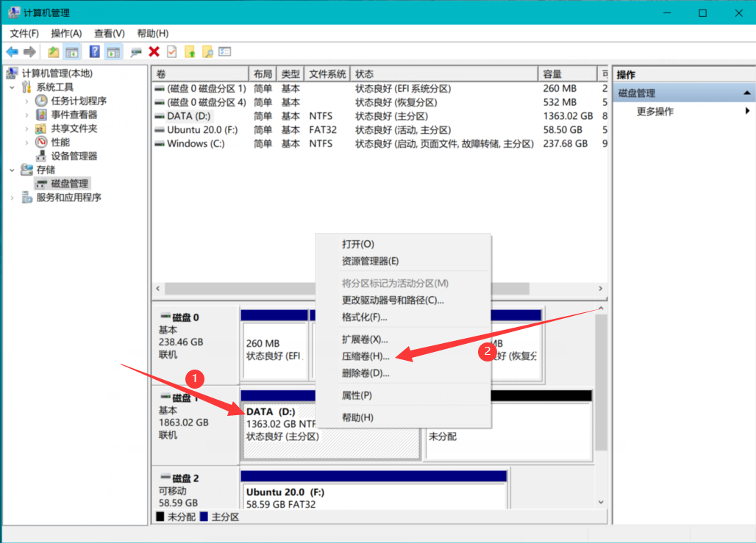756x543 pixels.
Task: Select the (磁盘 0 磁盘分区 1) volume row
Action: point(380,89)
